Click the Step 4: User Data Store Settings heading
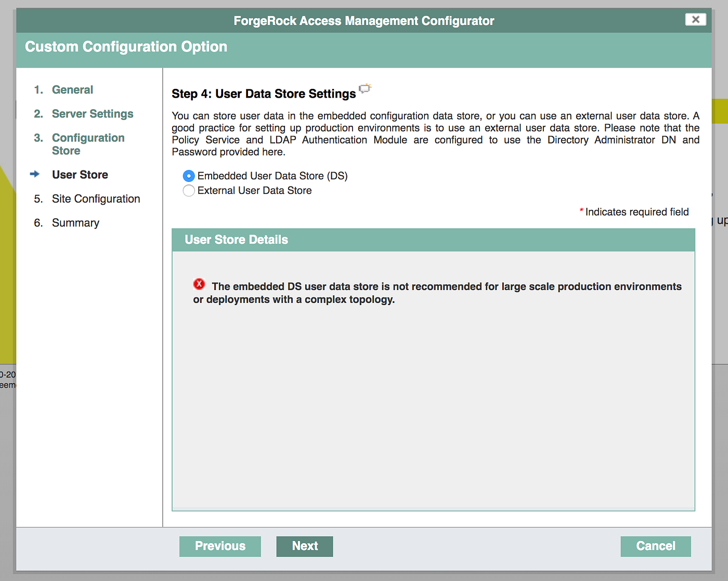This screenshot has height=581, width=728. pos(265,94)
